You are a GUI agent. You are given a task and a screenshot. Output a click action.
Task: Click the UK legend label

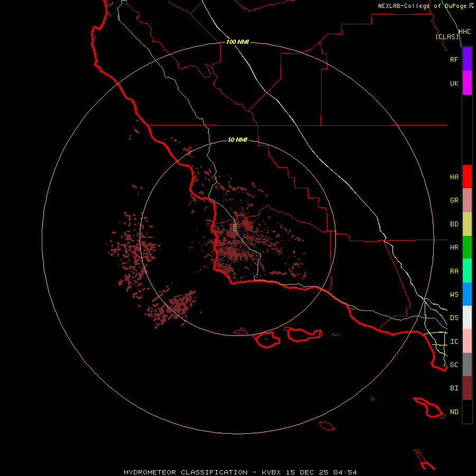click(x=454, y=84)
